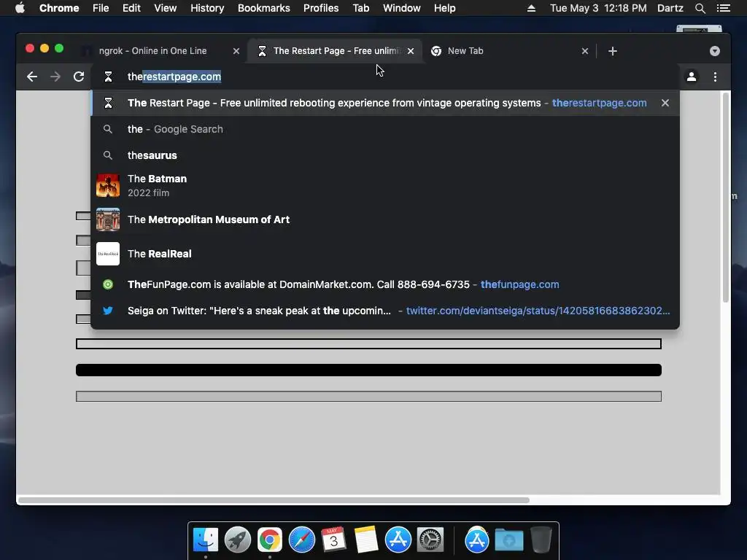Switch to The Restart Page tab
The width and height of the screenshot is (747, 560).
click(336, 51)
